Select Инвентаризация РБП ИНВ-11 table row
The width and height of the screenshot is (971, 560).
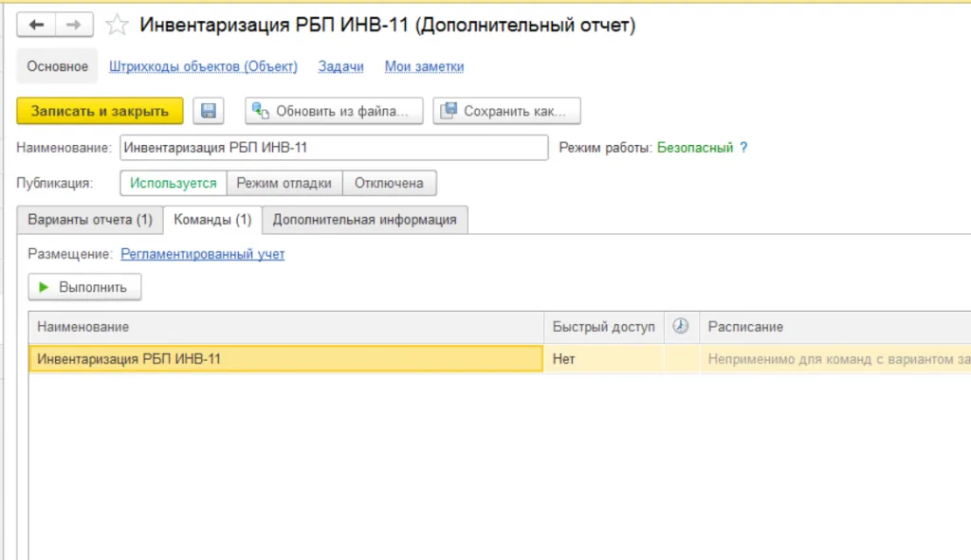click(499, 359)
